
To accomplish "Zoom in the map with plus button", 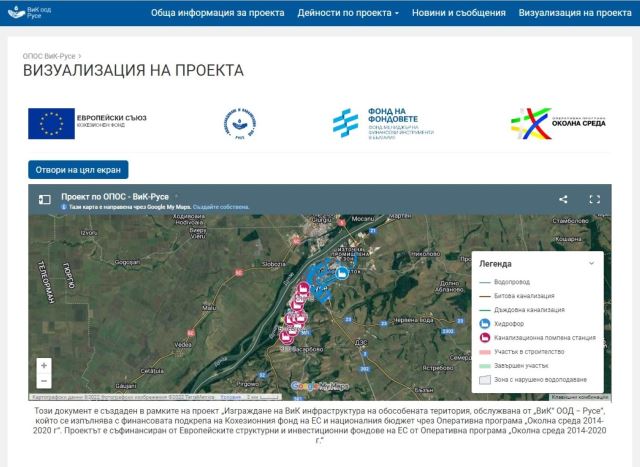I will click(x=44, y=365).
